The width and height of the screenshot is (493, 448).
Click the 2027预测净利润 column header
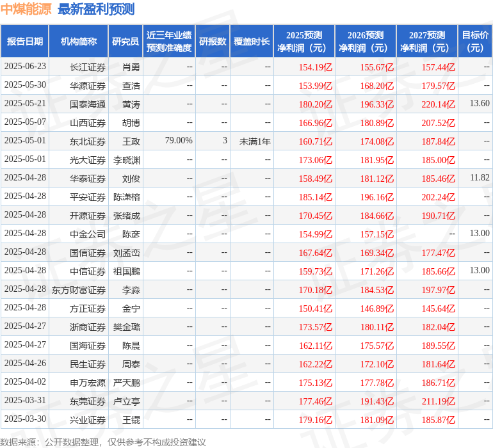click(427, 41)
